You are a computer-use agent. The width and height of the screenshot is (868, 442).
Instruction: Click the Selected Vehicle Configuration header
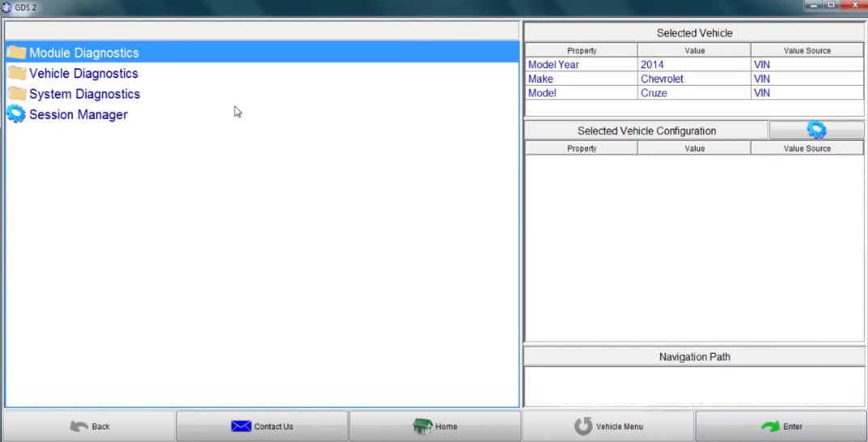pyautogui.click(x=646, y=130)
